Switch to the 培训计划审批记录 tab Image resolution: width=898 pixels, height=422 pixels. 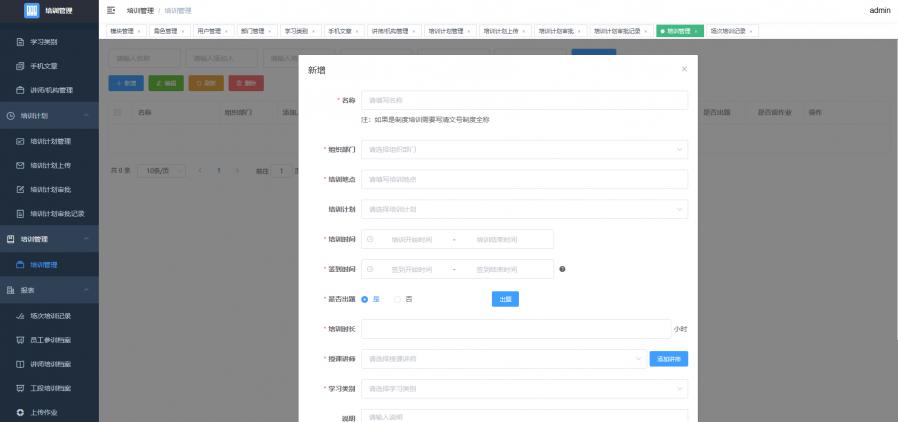click(620, 31)
